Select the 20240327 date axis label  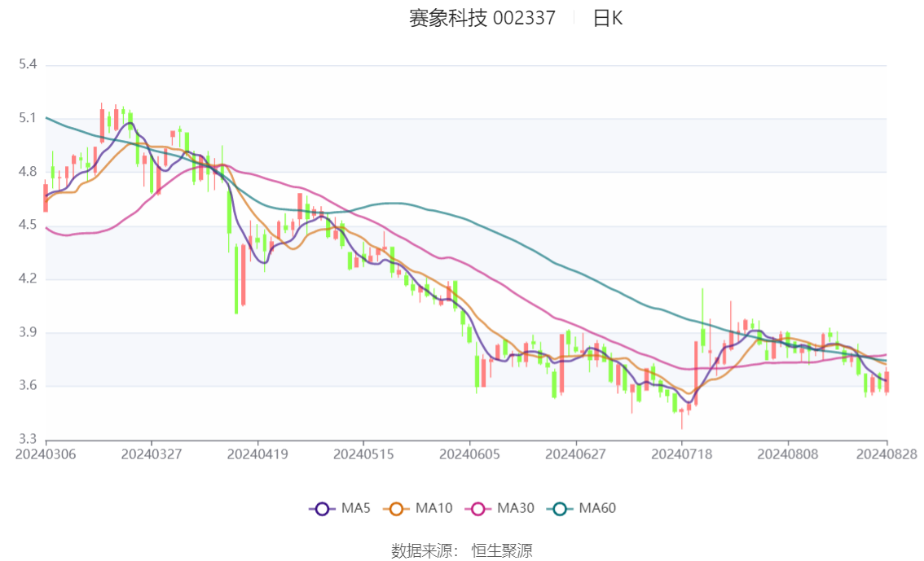[x=152, y=454]
